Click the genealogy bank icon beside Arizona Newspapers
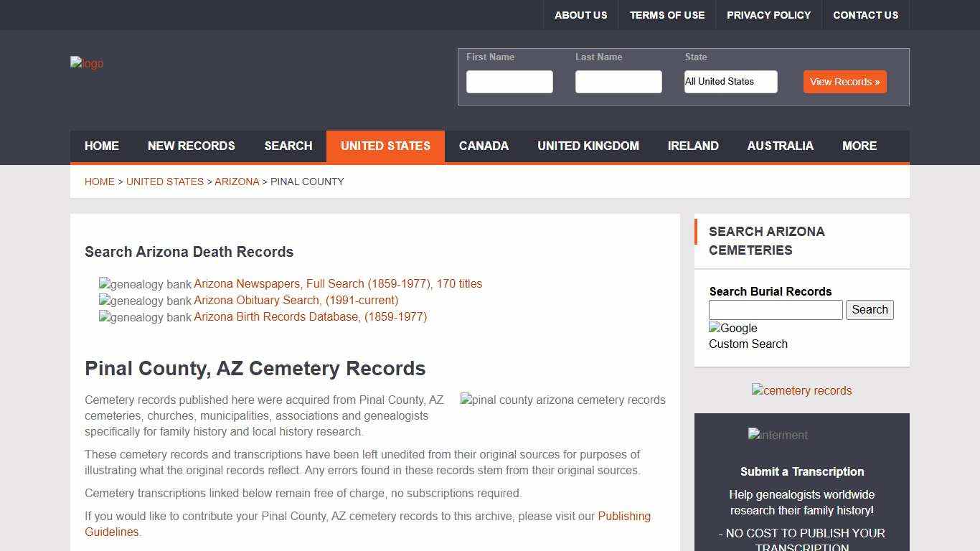The height and width of the screenshot is (551, 980). [103, 284]
